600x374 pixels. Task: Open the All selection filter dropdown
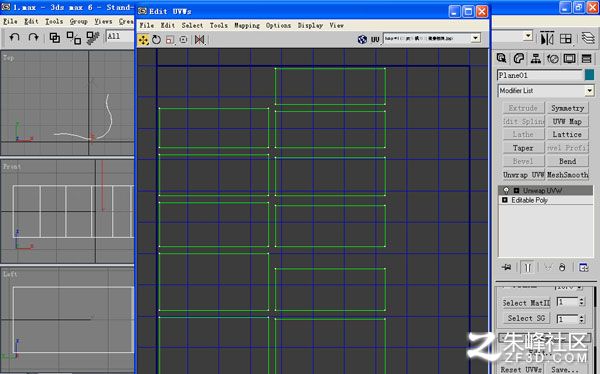119,36
